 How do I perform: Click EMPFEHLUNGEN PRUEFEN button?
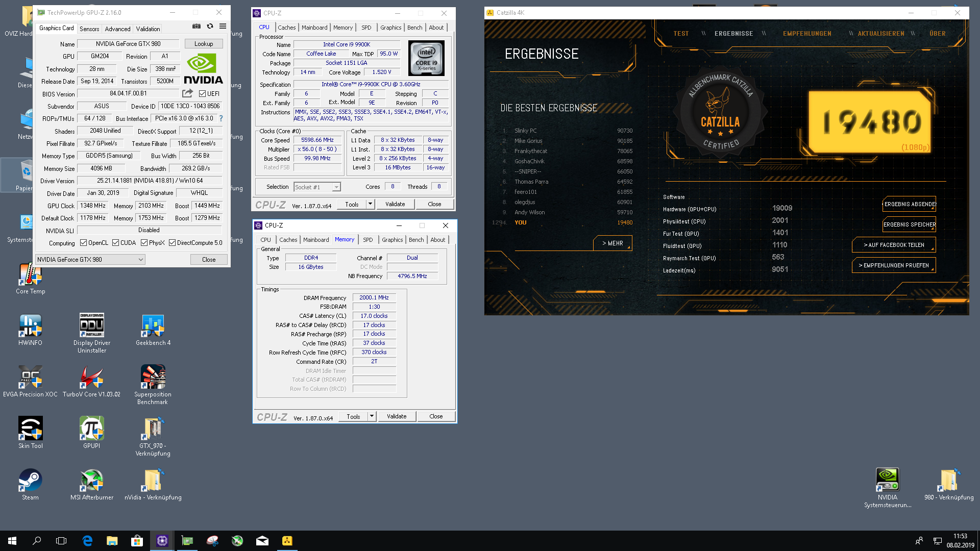(x=894, y=265)
